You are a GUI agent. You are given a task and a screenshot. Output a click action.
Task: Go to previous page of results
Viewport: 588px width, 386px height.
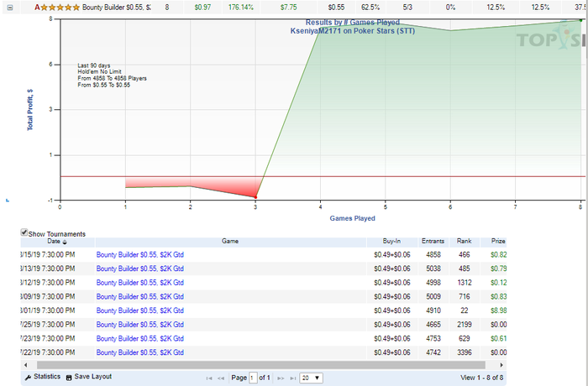(x=221, y=378)
